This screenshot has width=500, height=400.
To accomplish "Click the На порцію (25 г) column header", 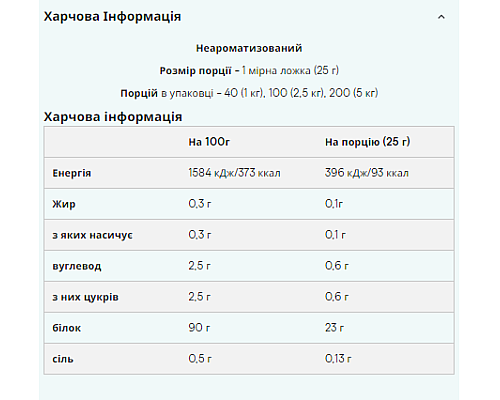I will tap(367, 142).
